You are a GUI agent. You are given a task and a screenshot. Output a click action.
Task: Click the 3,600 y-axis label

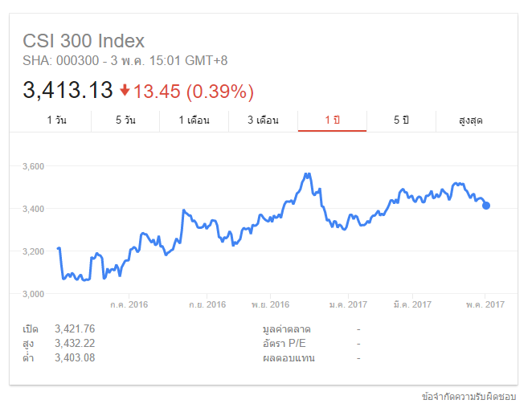[x=34, y=166]
